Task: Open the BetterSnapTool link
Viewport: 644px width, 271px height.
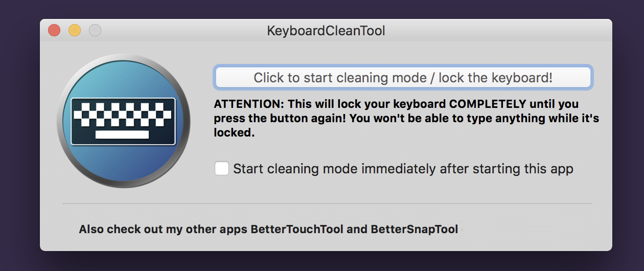Action: tap(415, 229)
